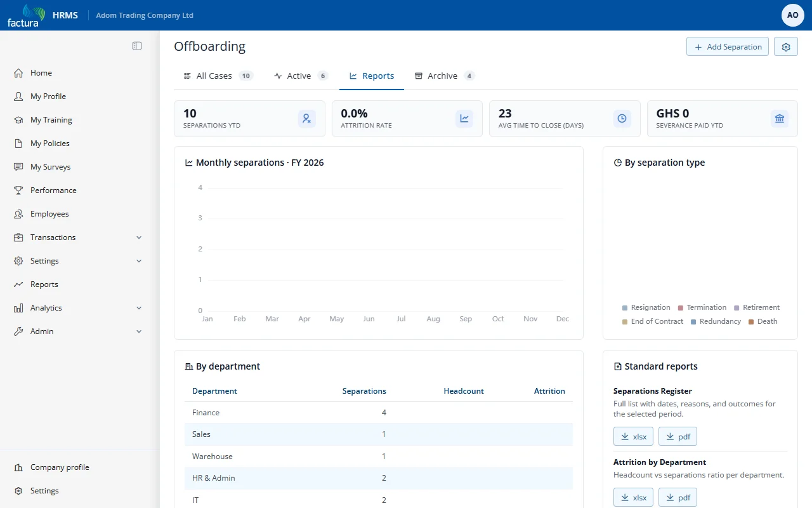Viewport: 812px width, 508px height.
Task: Expand the Admin menu chevron
Action: coord(139,331)
